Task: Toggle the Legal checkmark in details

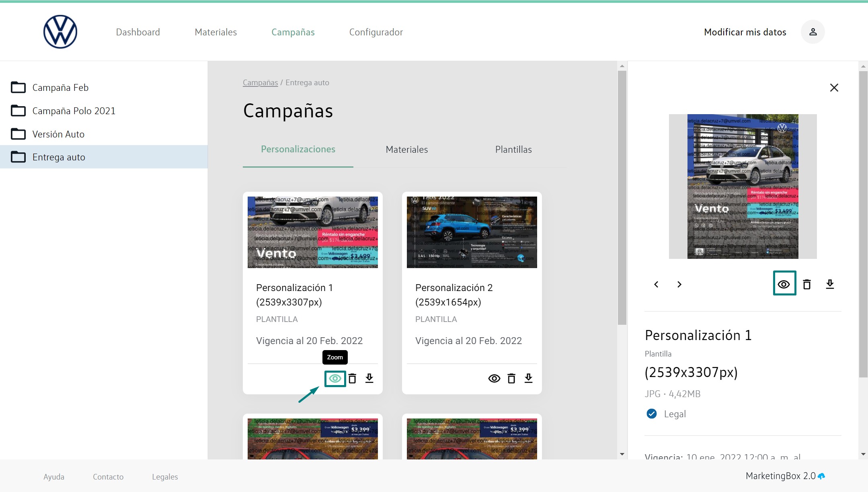Action: click(x=651, y=414)
